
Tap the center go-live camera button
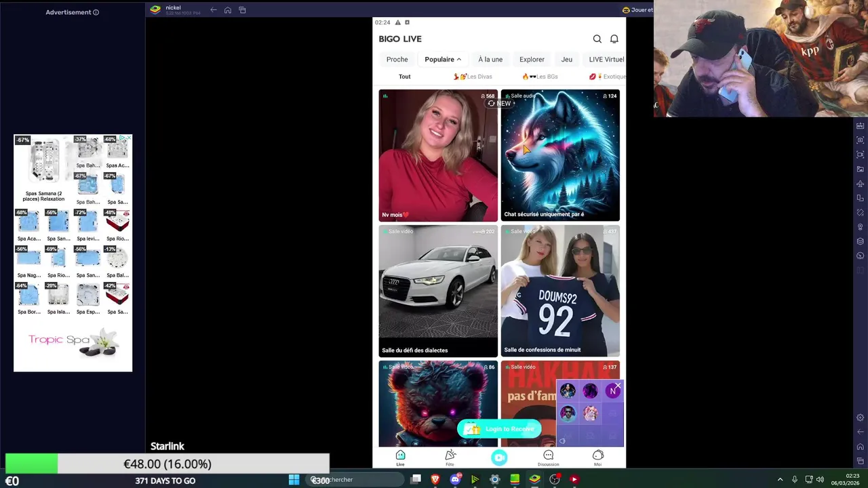pyautogui.click(x=499, y=457)
